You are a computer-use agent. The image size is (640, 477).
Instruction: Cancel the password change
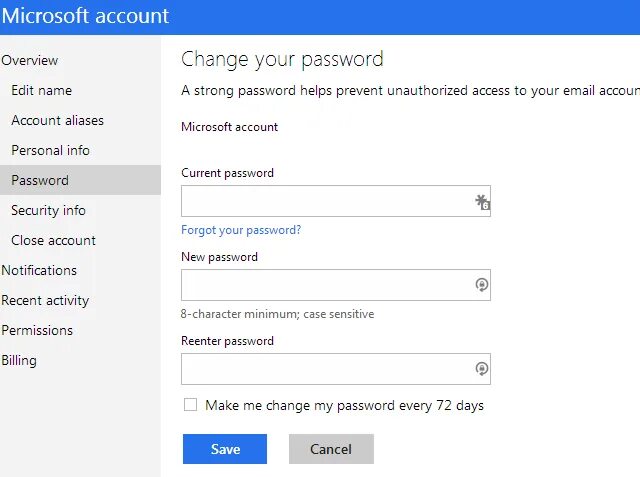[331, 449]
